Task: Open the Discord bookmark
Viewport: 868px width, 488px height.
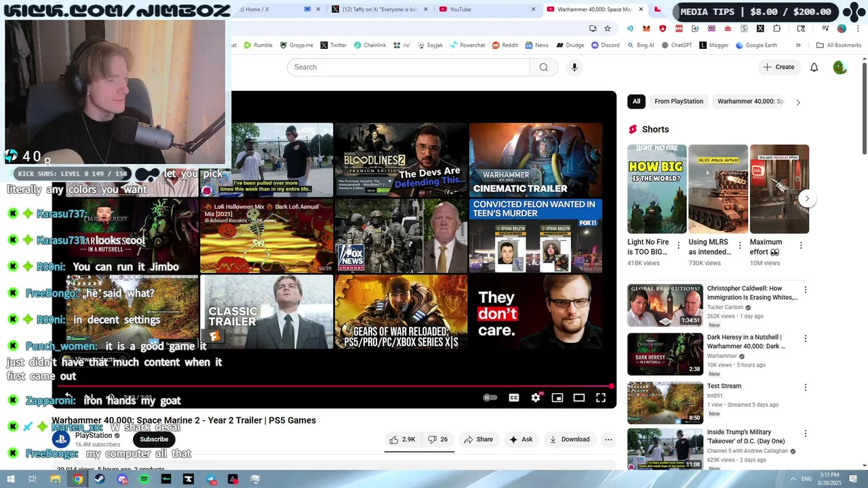Action: pyautogui.click(x=605, y=45)
